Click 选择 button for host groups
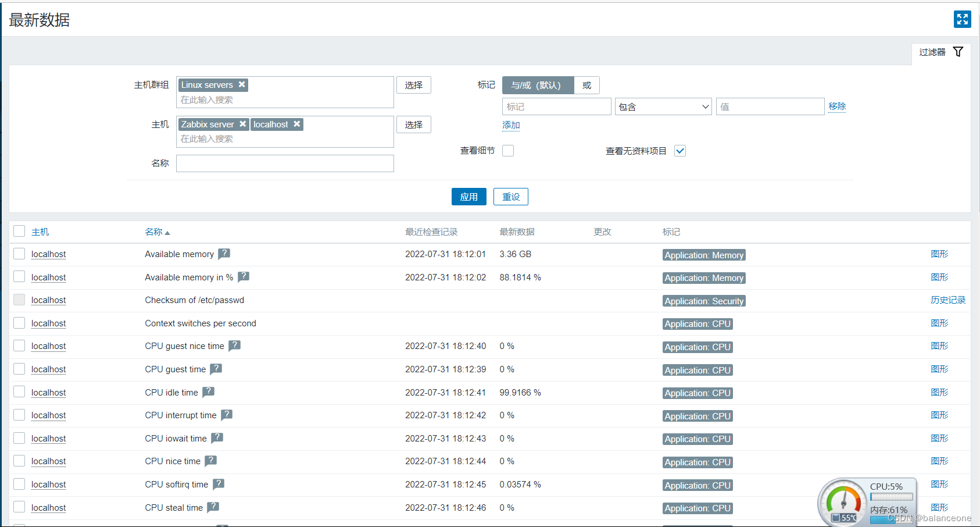The image size is (980, 527). coord(413,85)
